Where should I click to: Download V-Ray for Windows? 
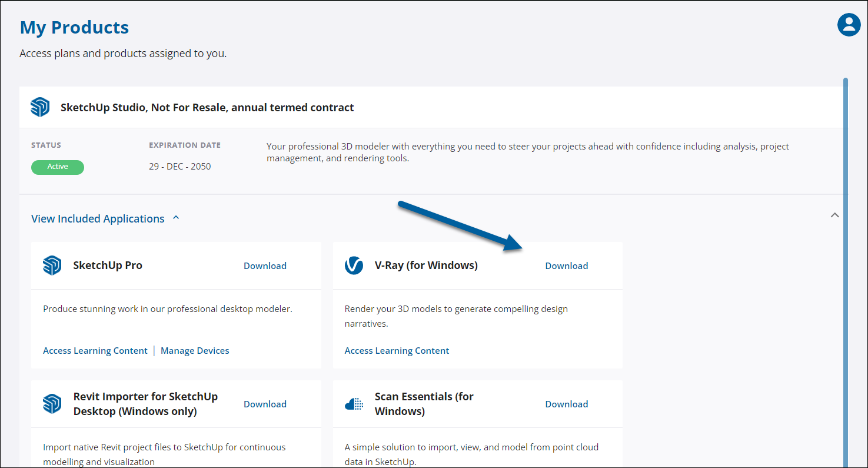pyautogui.click(x=566, y=265)
